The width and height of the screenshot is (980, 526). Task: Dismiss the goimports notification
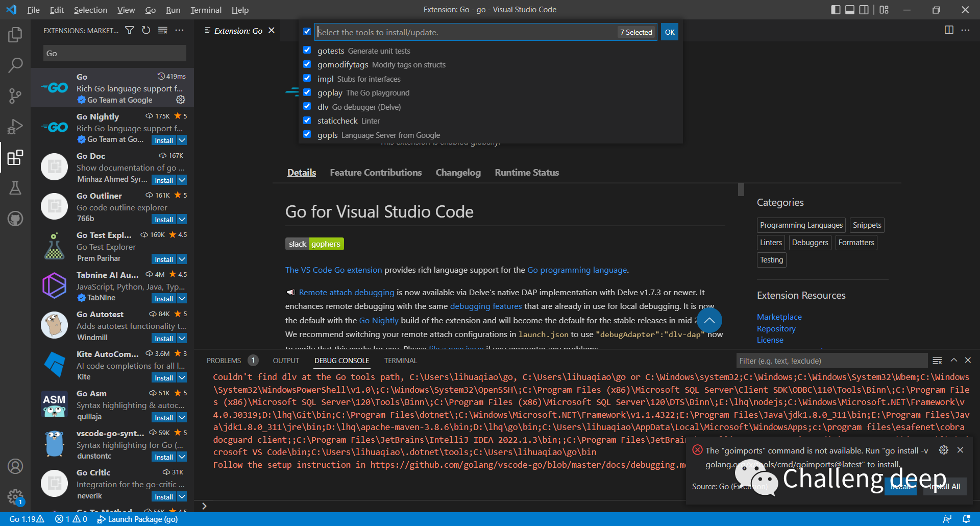(x=960, y=450)
